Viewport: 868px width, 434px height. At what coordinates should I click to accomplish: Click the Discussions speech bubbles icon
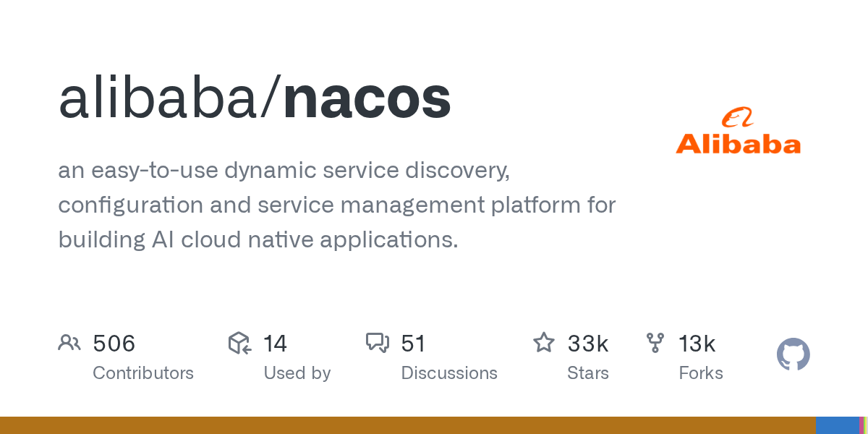(x=378, y=343)
